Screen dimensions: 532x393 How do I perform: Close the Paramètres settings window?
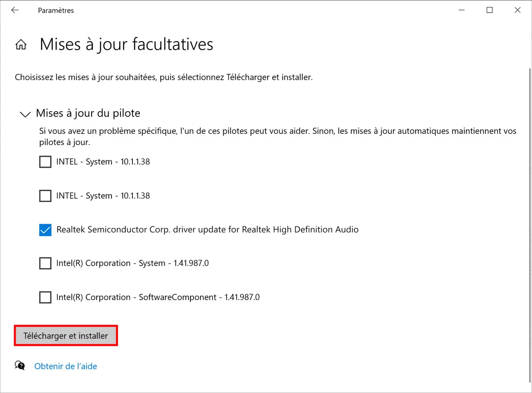tap(517, 10)
